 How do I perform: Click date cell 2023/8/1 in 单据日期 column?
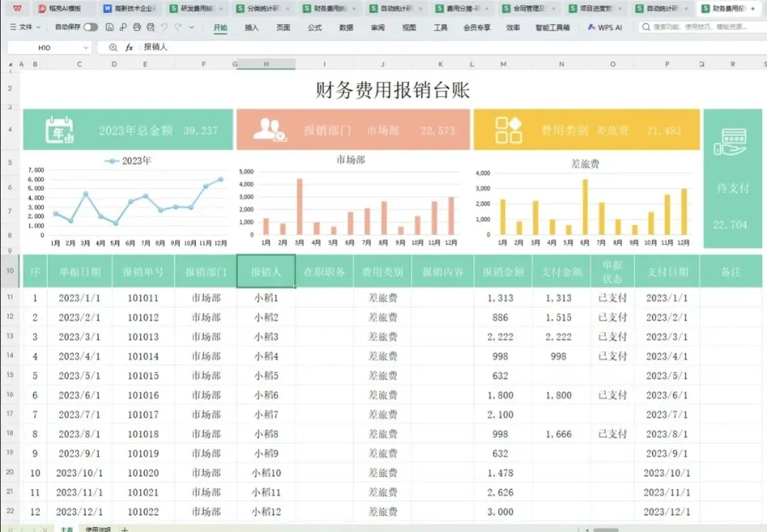pos(80,434)
